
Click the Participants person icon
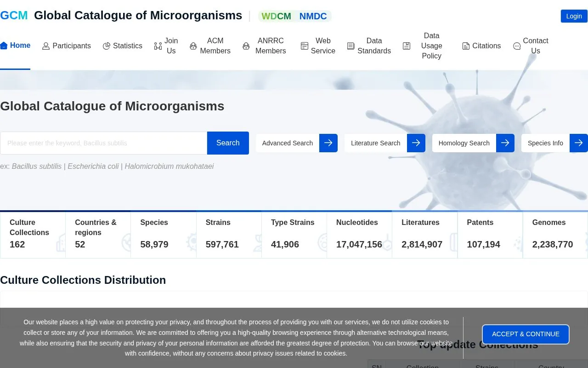[x=46, y=46]
